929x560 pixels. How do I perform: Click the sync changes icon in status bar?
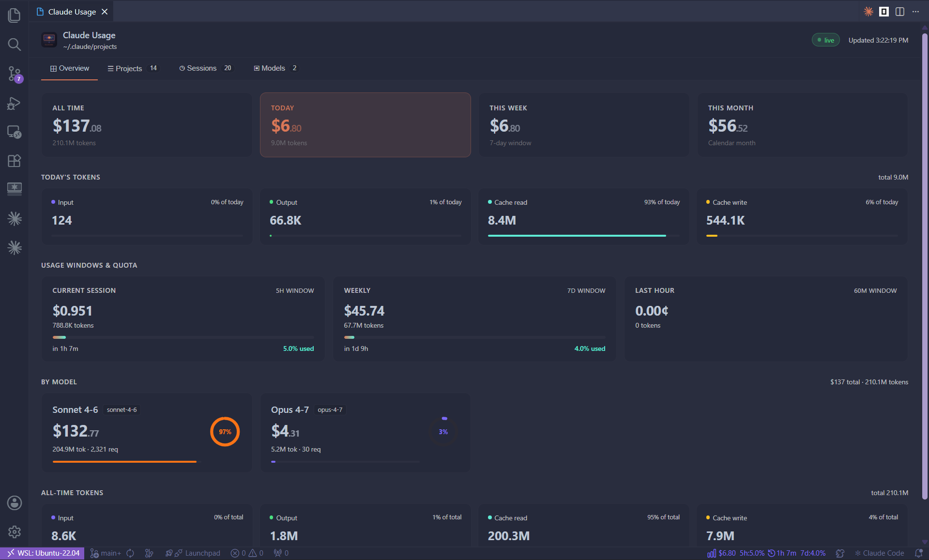(130, 553)
